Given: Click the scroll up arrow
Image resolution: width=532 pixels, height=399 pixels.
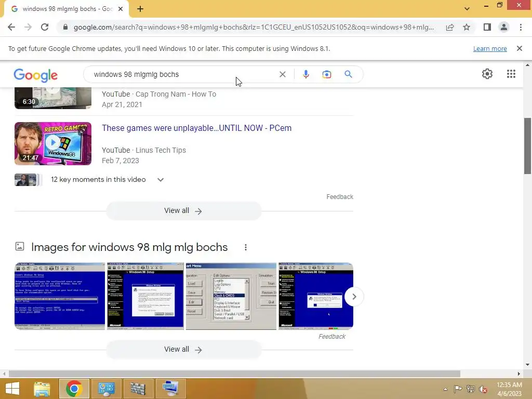Looking at the screenshot, I should [x=527, y=64].
